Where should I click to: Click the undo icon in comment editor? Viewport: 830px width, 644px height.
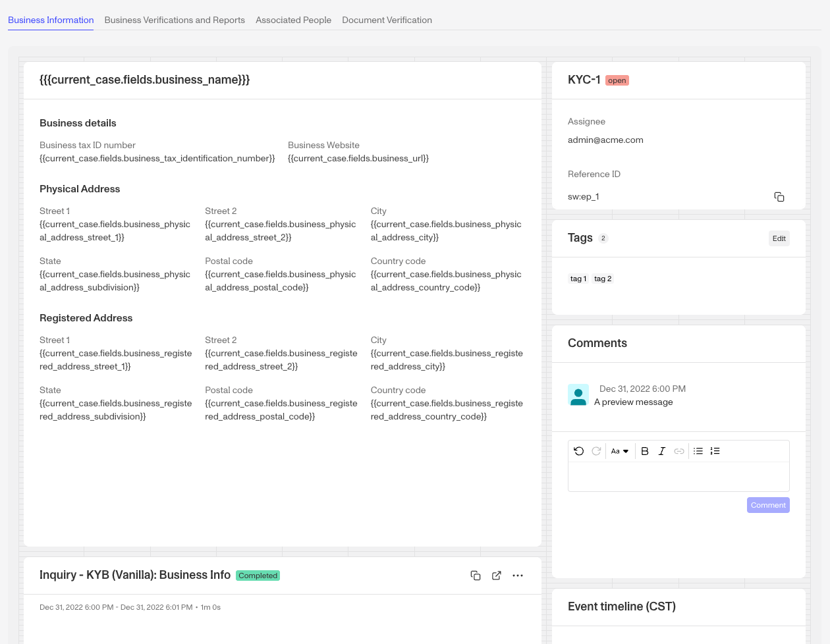point(579,451)
